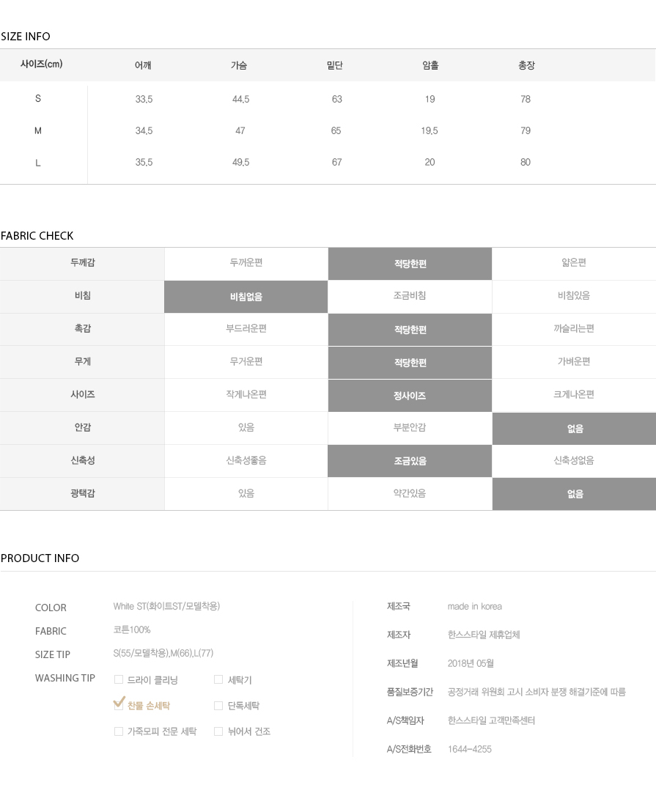Click shoulder value 33.5 for size S
Viewport: 656px width, 812px height.
click(144, 99)
